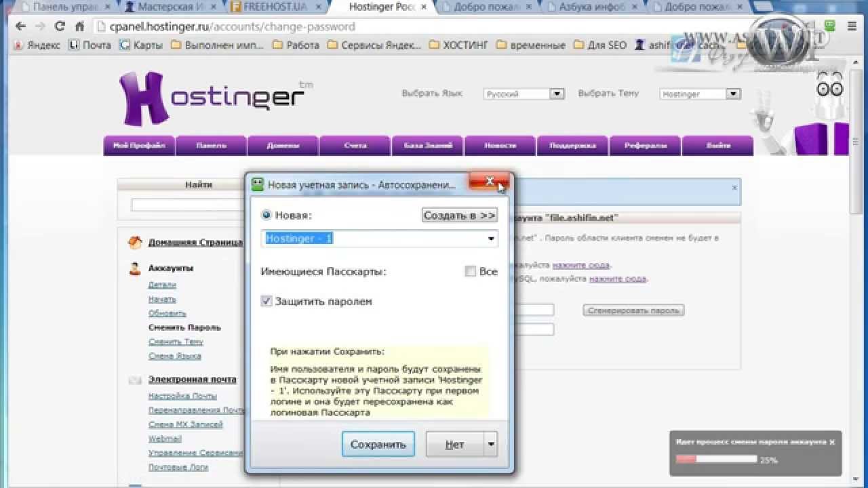Open the Рефералы navigation item

[646, 146]
